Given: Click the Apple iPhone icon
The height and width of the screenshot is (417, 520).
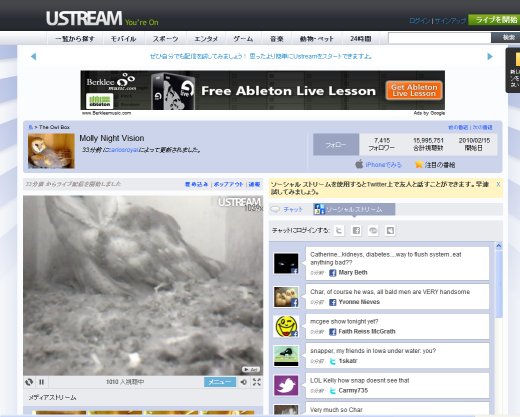Looking at the screenshot, I should pos(359,164).
